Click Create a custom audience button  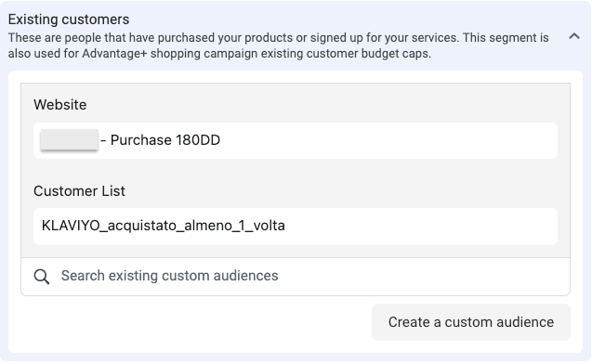click(471, 322)
